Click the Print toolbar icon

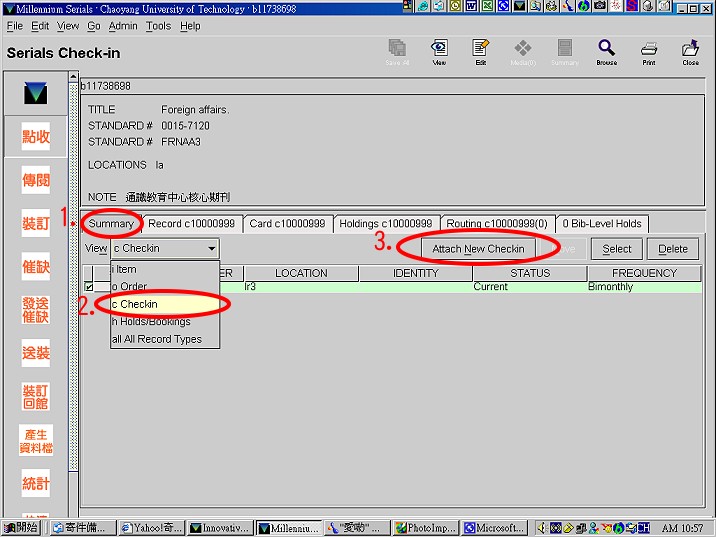coord(649,51)
